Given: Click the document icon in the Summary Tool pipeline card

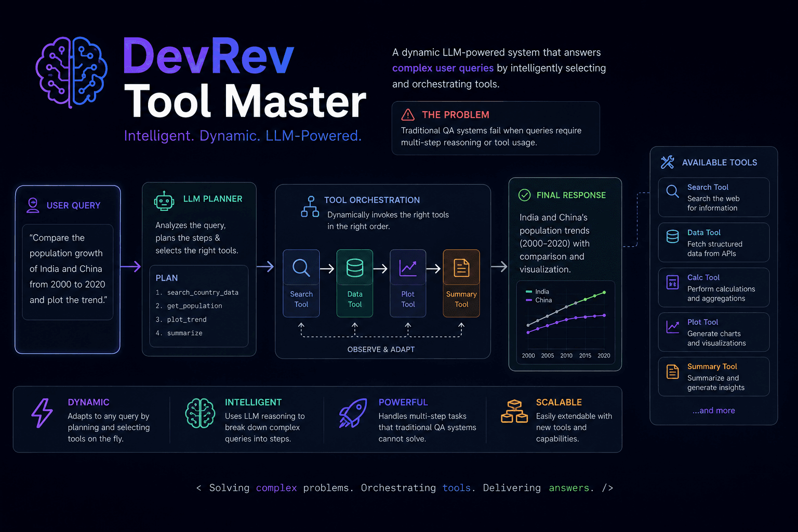Looking at the screenshot, I should click(461, 268).
